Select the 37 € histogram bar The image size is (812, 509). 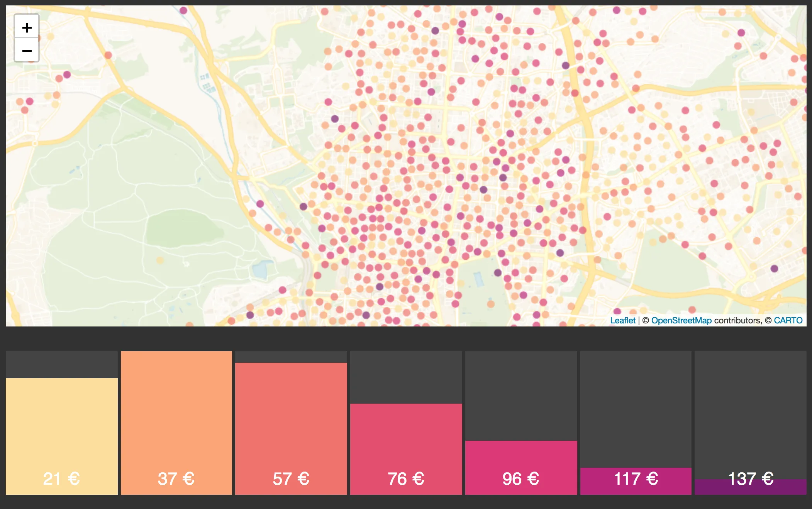(x=176, y=424)
